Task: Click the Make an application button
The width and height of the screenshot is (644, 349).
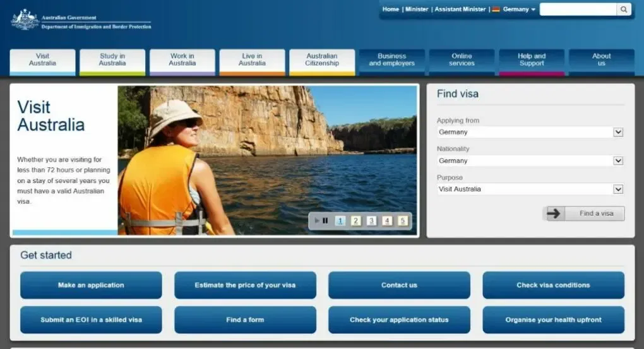Action: coord(91,285)
